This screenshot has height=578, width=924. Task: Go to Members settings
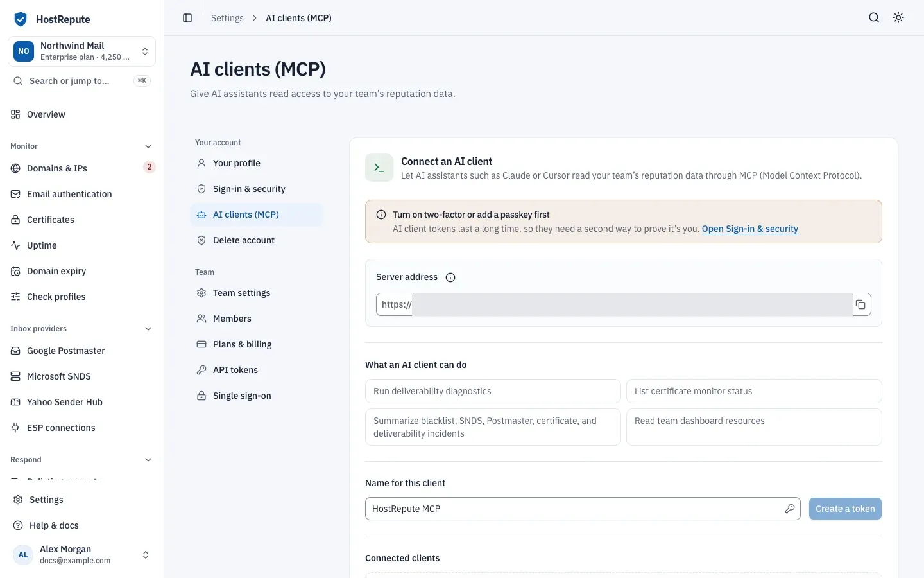pyautogui.click(x=257, y=319)
